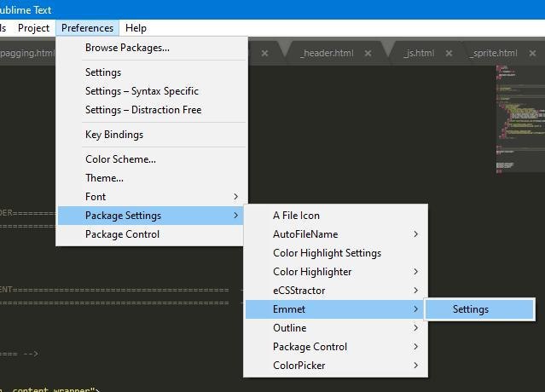545x392 pixels.
Task: Open Emmet Settings
Action: point(479,309)
